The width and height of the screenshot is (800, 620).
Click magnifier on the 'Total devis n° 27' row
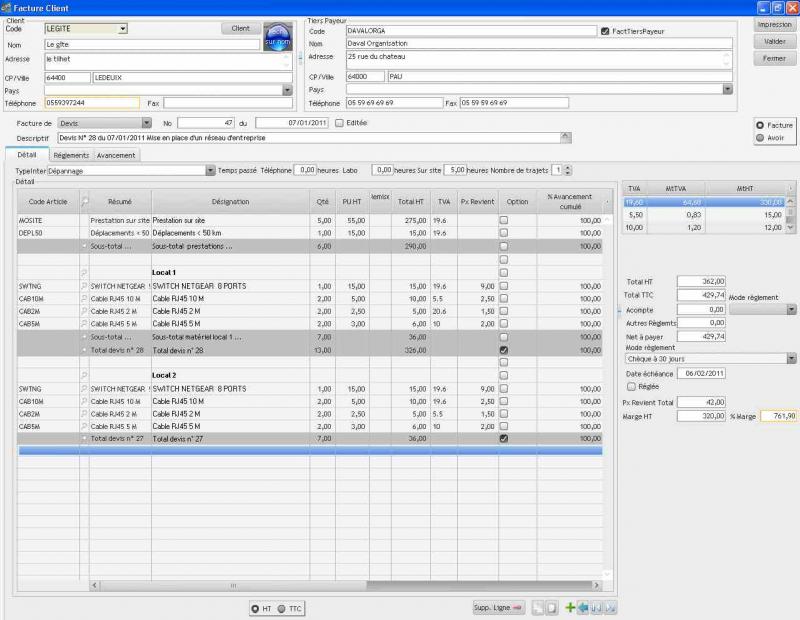(84, 439)
